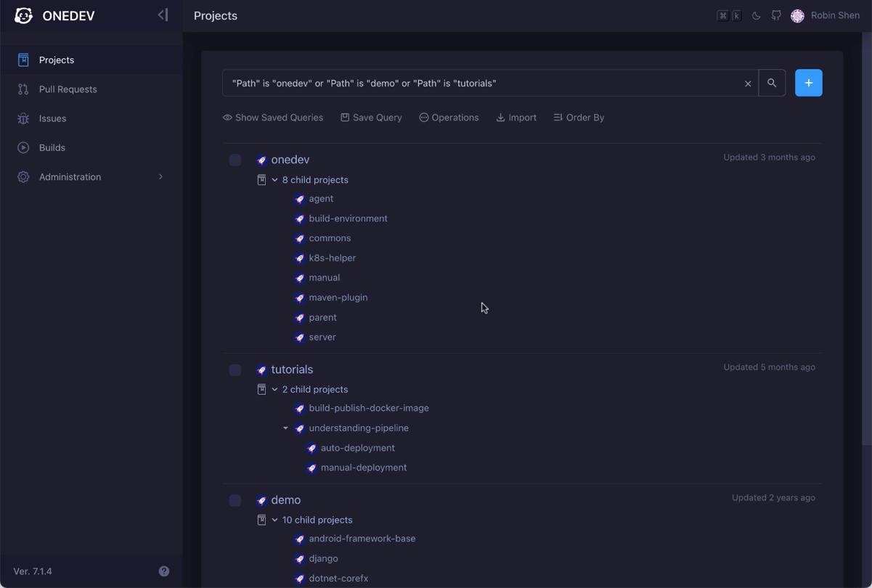Click Save Query
Image resolution: width=872 pixels, height=588 pixels.
pos(371,118)
